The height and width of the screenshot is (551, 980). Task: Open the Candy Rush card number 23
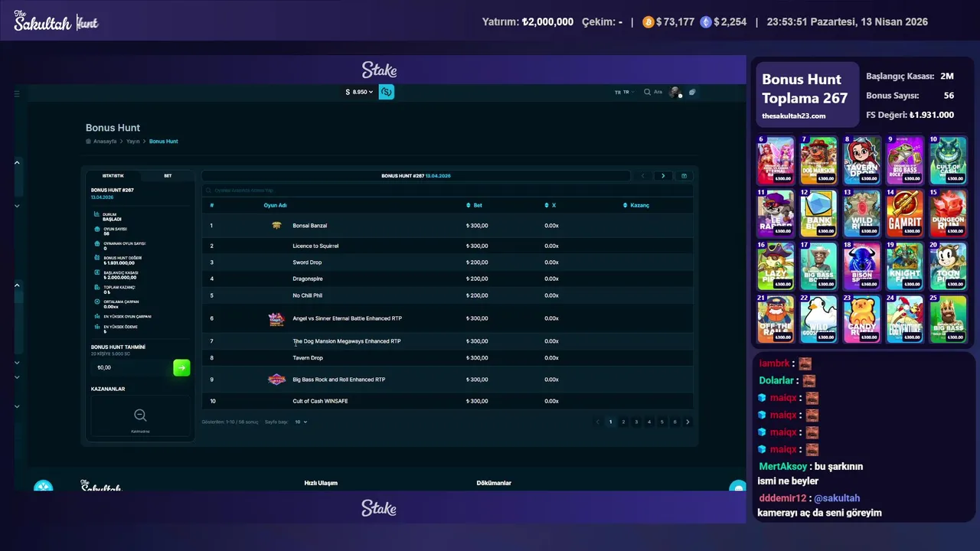863,319
